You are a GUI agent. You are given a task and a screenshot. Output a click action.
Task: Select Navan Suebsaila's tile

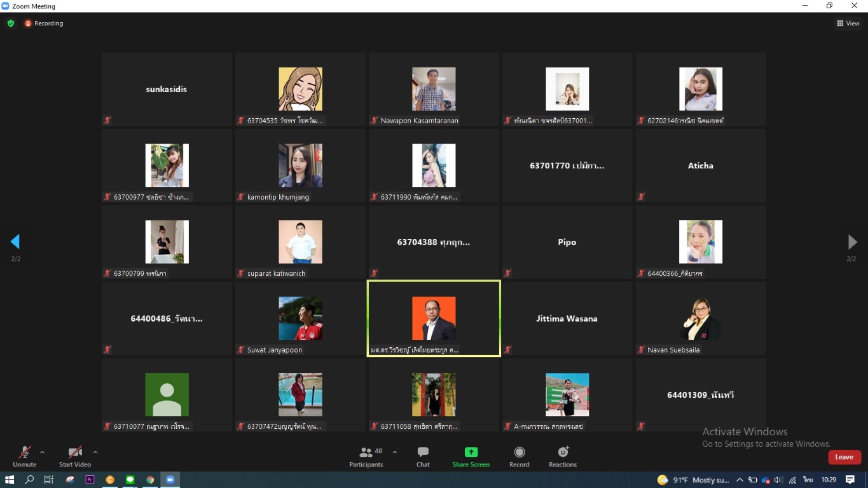(701, 318)
